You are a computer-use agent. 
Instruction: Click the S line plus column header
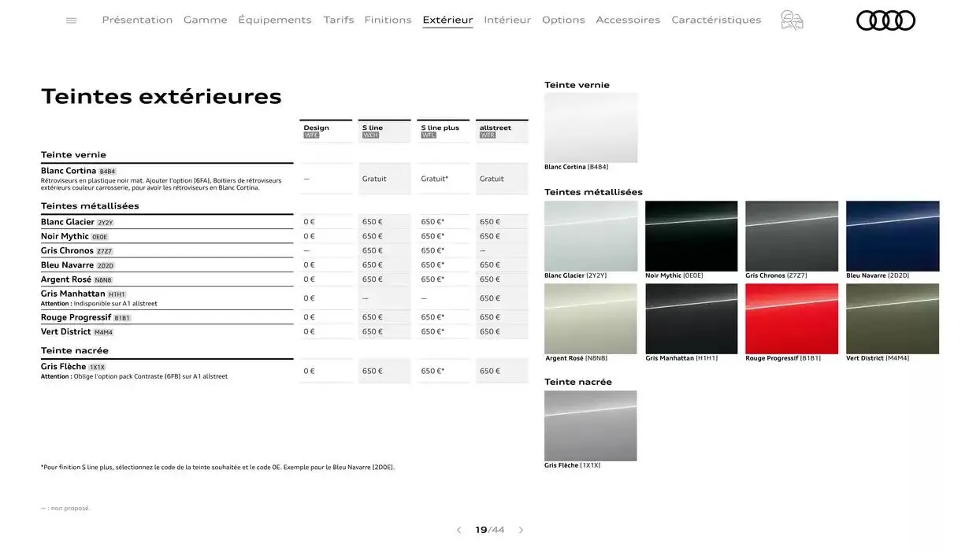pos(443,131)
